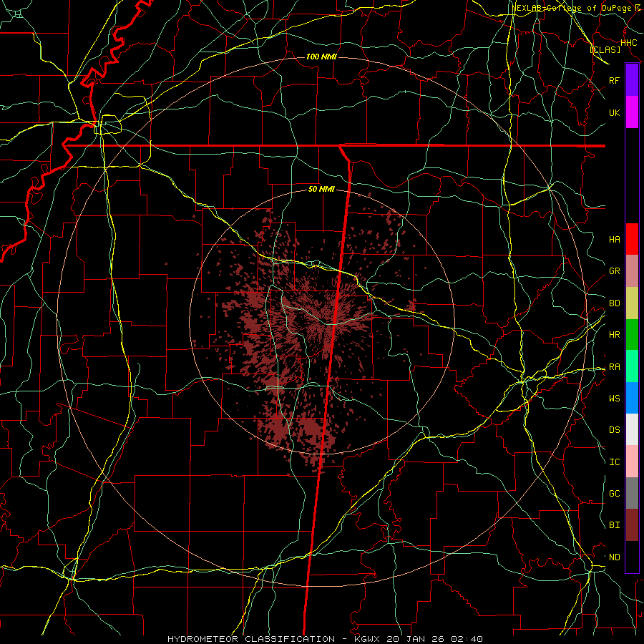Click the HR legend label
The height and width of the screenshot is (644, 644).
point(614,335)
